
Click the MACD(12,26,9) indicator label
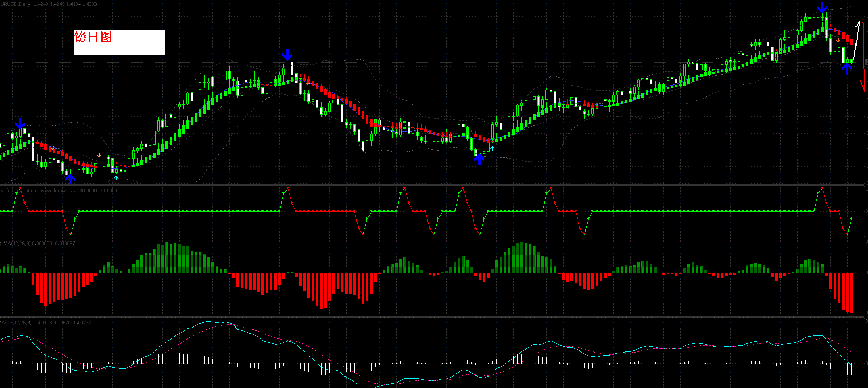pyautogui.click(x=16, y=323)
